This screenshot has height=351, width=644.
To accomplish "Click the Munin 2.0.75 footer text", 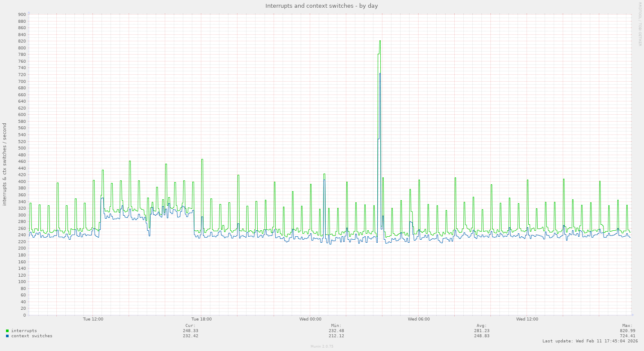I will point(322,346).
